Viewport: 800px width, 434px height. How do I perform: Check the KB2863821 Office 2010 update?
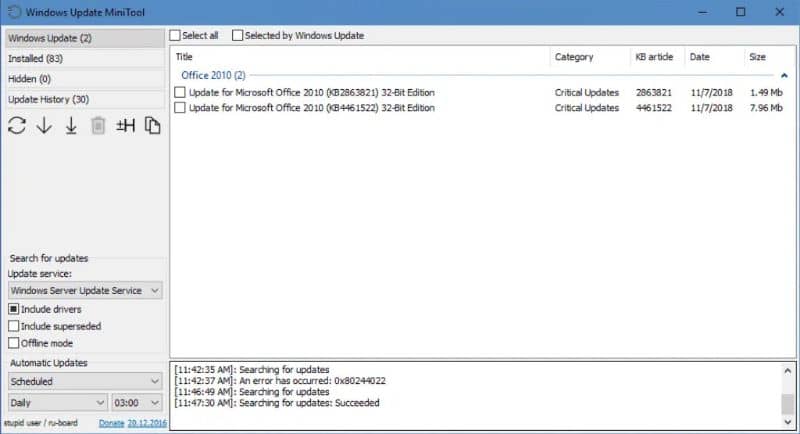coord(180,92)
